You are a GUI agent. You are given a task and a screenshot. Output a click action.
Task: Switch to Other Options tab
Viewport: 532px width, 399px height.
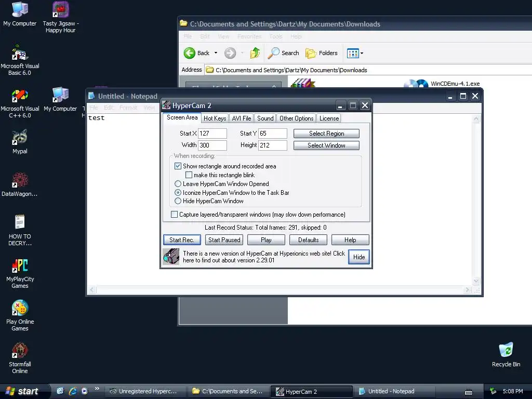[296, 118]
